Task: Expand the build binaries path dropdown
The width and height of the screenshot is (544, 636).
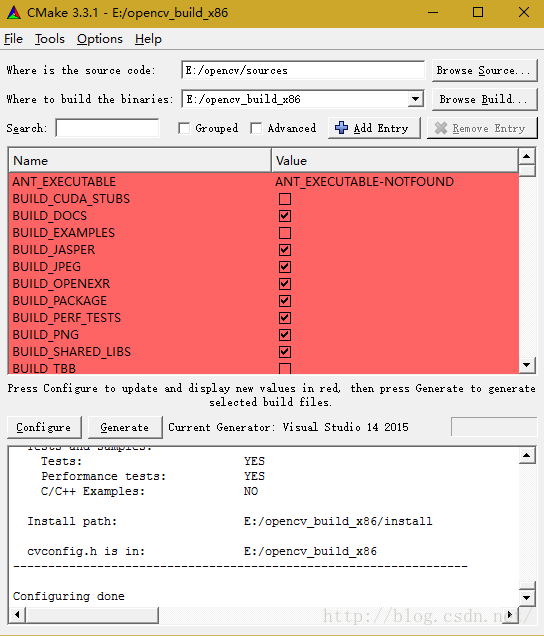Action: [x=415, y=99]
